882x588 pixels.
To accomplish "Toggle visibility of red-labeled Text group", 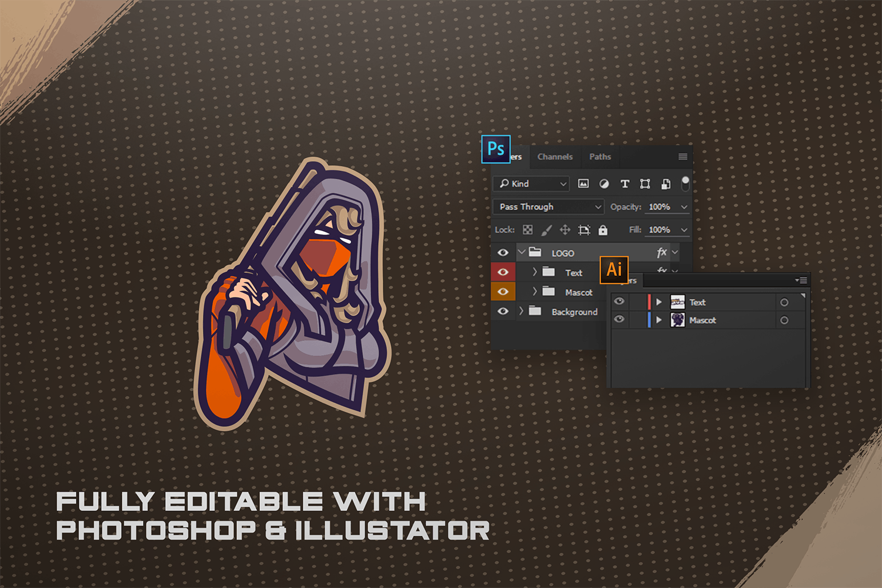I will 503,272.
